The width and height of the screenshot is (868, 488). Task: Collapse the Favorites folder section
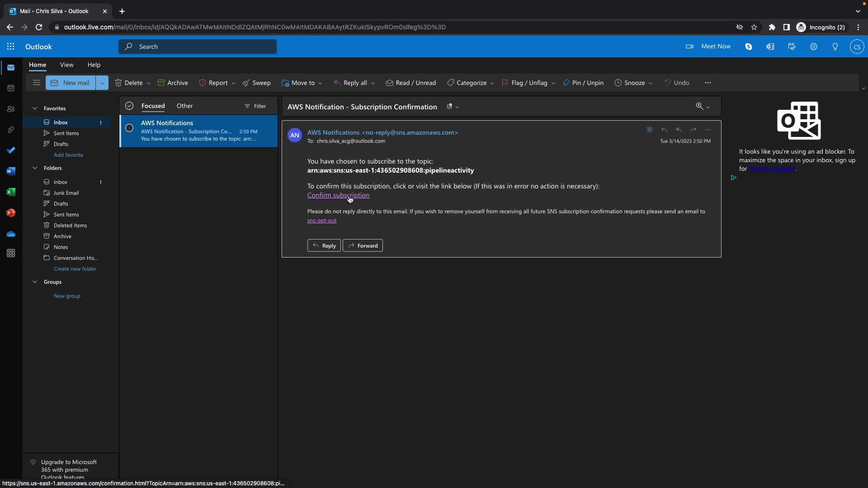pyautogui.click(x=35, y=108)
